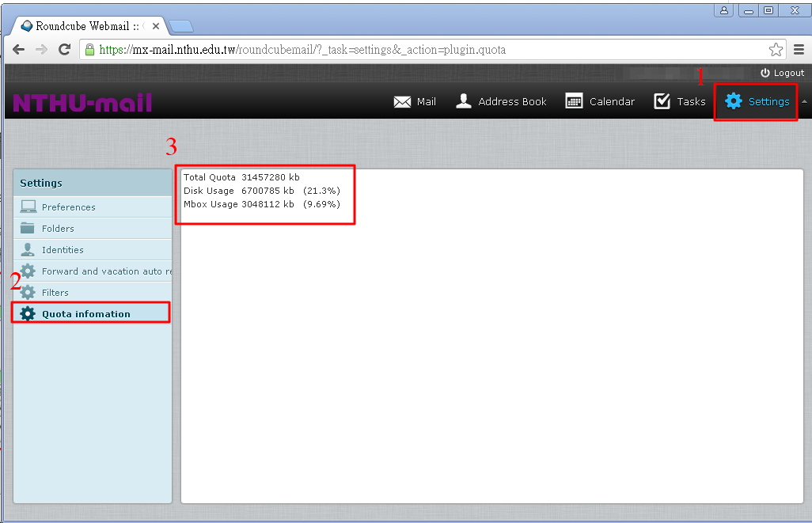Click the Settings gear icon

point(734,101)
